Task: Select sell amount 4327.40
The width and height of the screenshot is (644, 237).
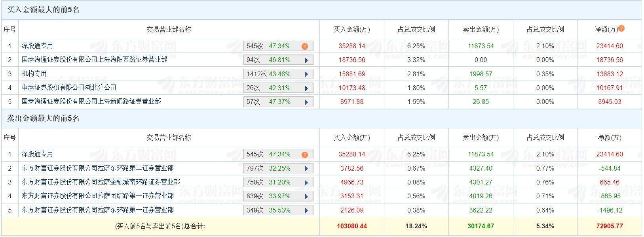Action: tap(481, 168)
